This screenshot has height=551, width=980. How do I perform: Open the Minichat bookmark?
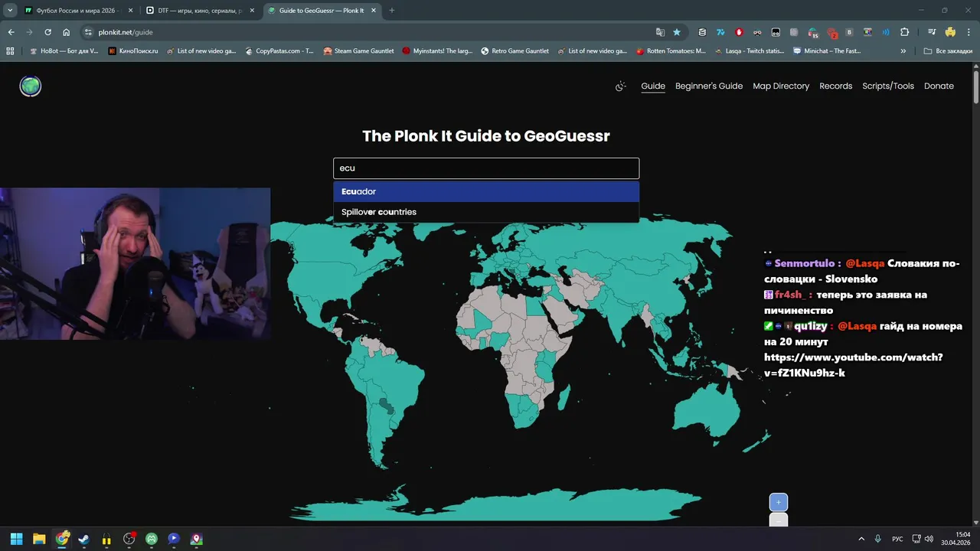(827, 51)
